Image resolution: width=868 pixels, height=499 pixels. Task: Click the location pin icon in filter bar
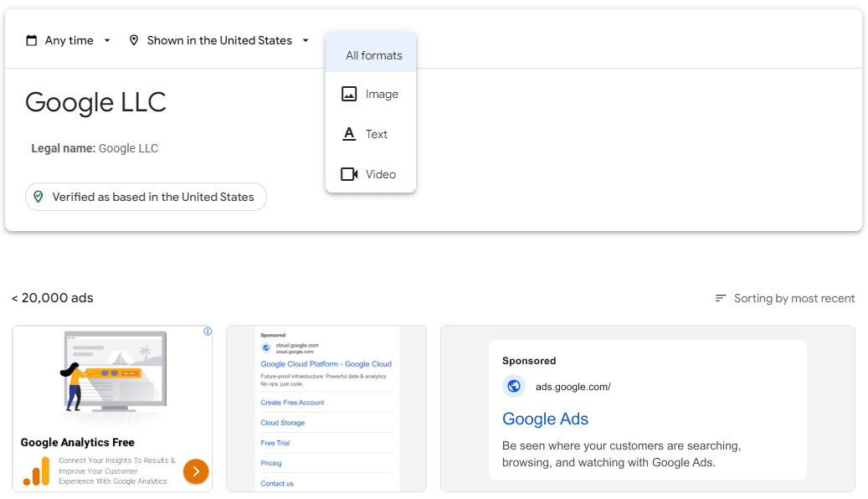tap(133, 40)
